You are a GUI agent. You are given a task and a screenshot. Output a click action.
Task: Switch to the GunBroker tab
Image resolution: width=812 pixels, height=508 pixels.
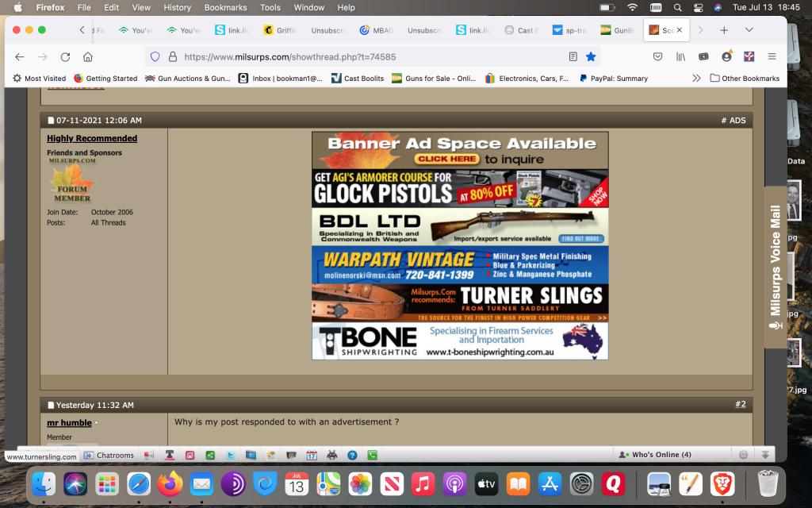(617, 30)
